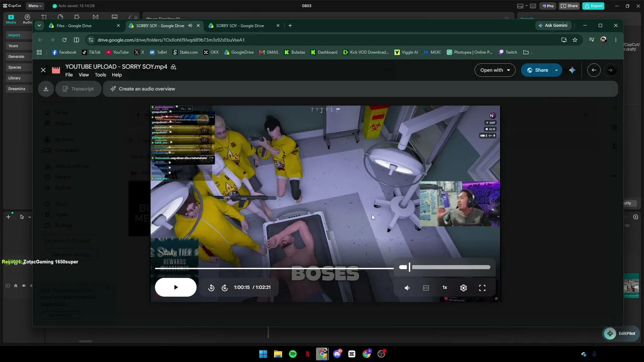Open the Windows Start menu
This screenshot has width=644, height=362.
(x=263, y=354)
